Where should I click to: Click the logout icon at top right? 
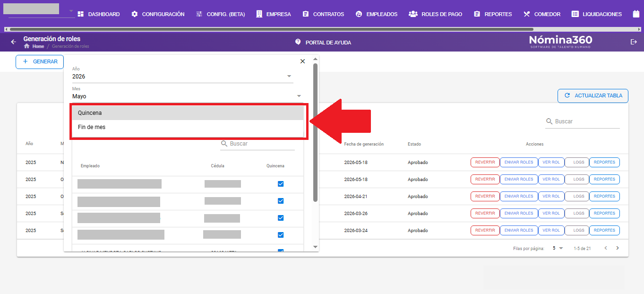[x=634, y=42]
